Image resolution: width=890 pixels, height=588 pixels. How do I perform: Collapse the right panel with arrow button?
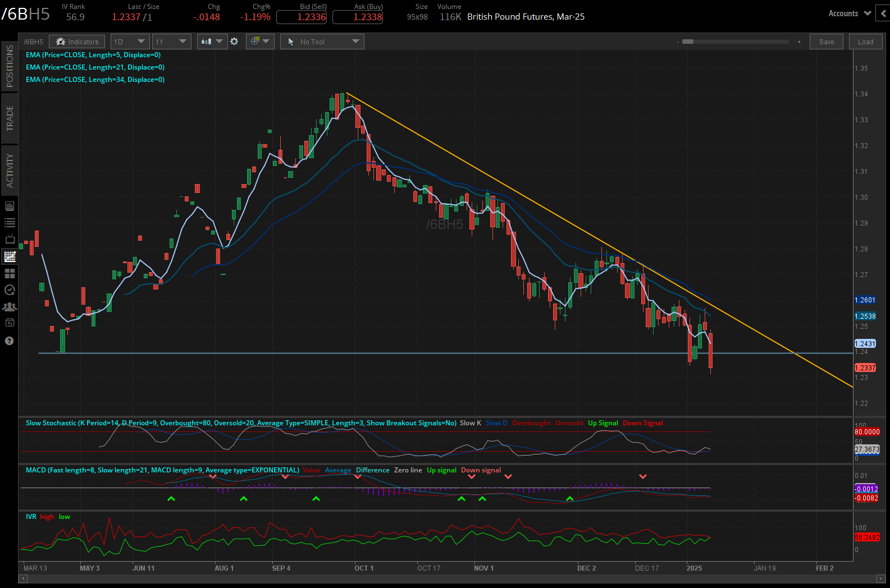[x=884, y=13]
